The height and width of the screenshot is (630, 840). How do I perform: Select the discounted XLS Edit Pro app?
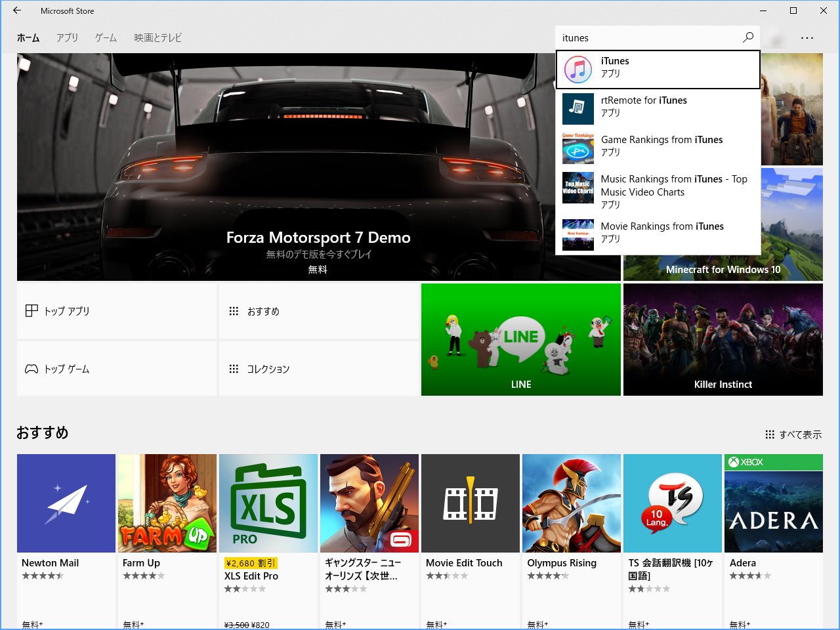[268, 503]
